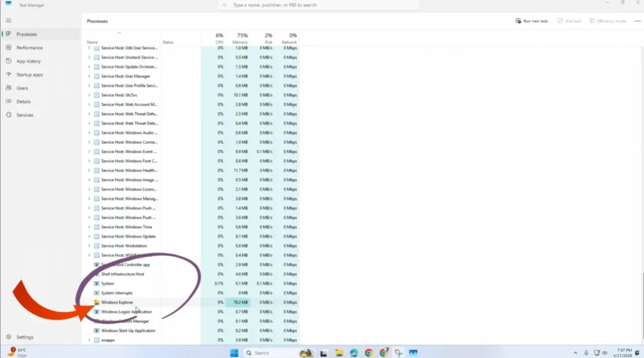Click the wsappx process icon
644x358 pixels.
click(96, 340)
